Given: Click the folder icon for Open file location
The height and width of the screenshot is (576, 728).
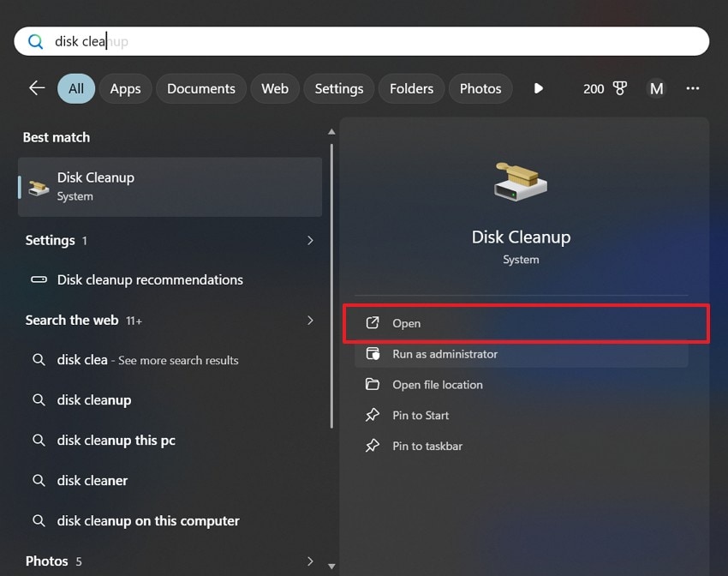Looking at the screenshot, I should pos(373,385).
